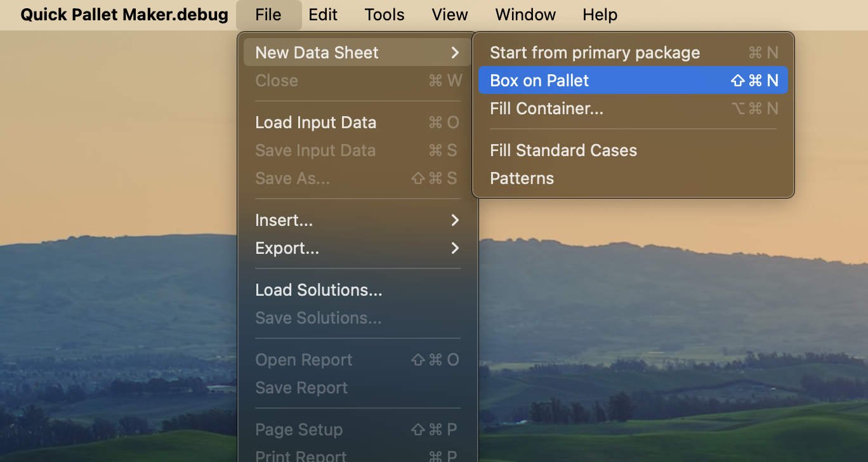Select Box on Pallet
This screenshot has height=462, width=868.
[x=633, y=81]
